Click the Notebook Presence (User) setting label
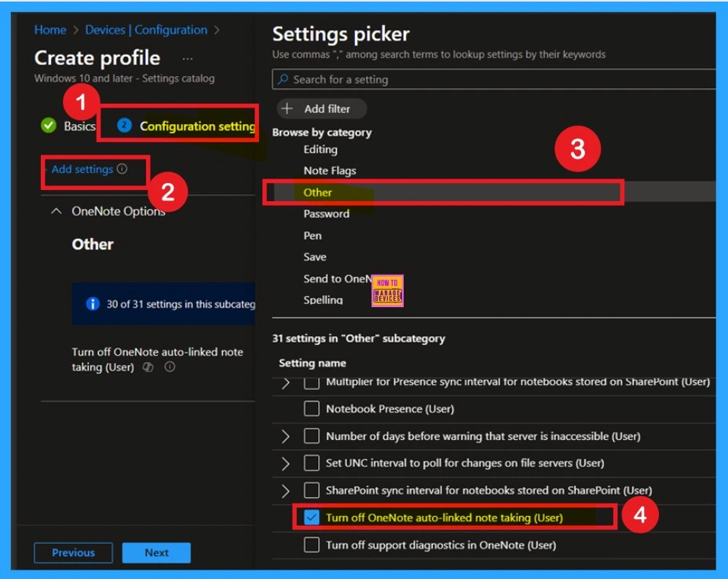The height and width of the screenshot is (579, 728). pyautogui.click(x=390, y=409)
